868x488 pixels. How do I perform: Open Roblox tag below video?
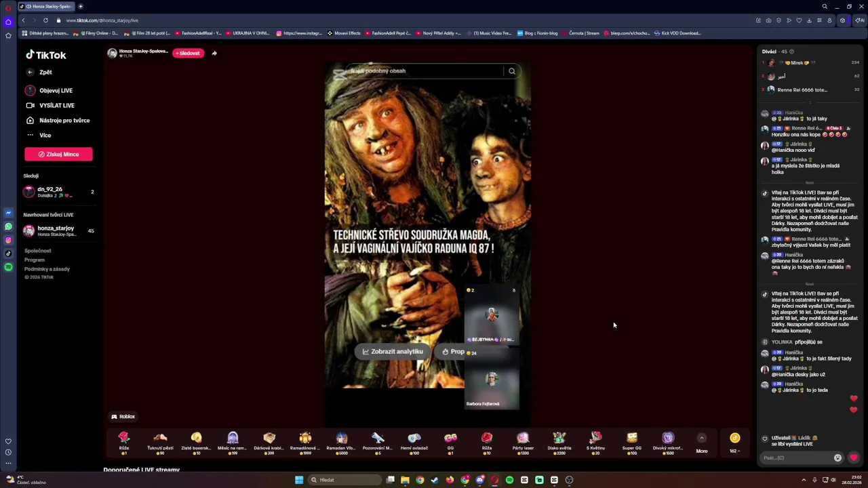(x=123, y=417)
